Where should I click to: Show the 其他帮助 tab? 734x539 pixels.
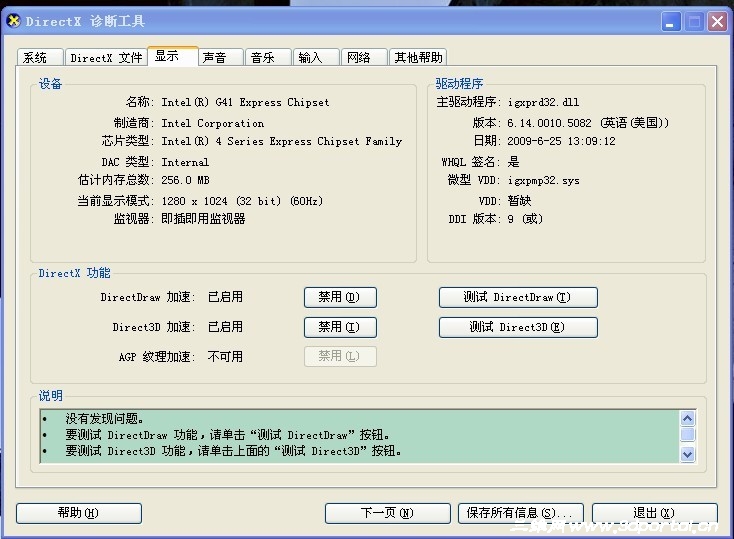(x=418, y=57)
